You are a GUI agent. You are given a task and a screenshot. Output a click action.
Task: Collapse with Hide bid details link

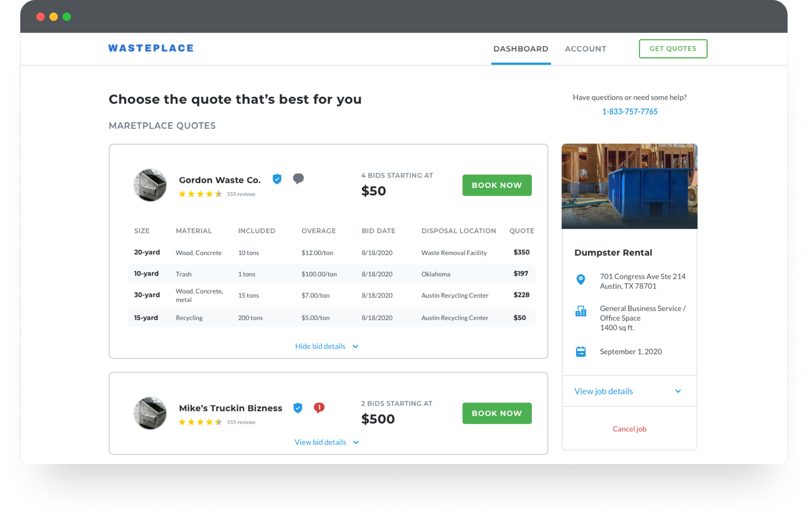tap(320, 346)
